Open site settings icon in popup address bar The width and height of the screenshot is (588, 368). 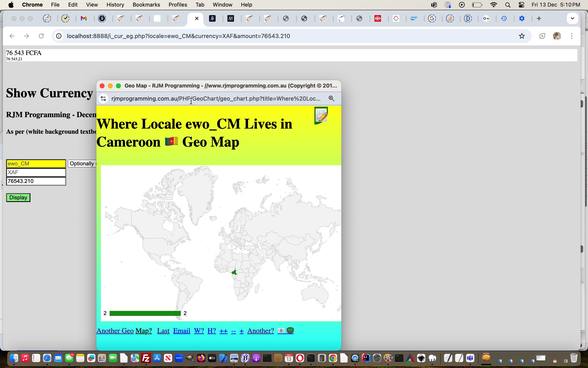coord(103,99)
